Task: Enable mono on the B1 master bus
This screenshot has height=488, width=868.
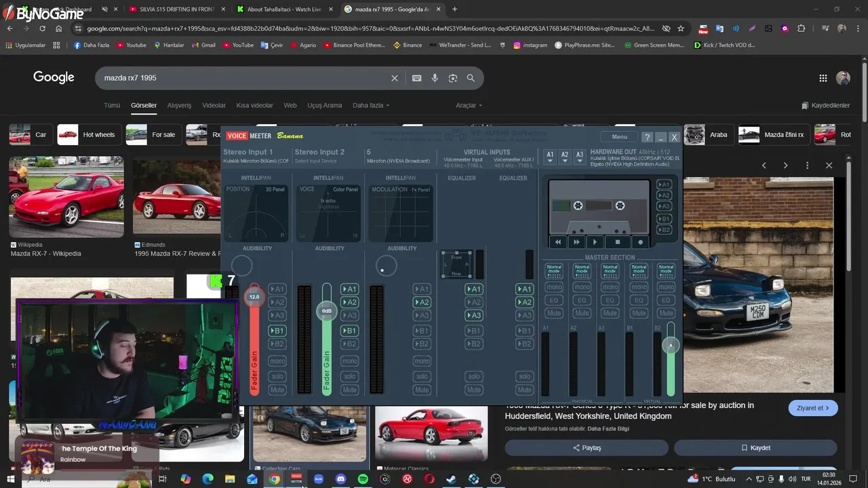Action: [639, 287]
